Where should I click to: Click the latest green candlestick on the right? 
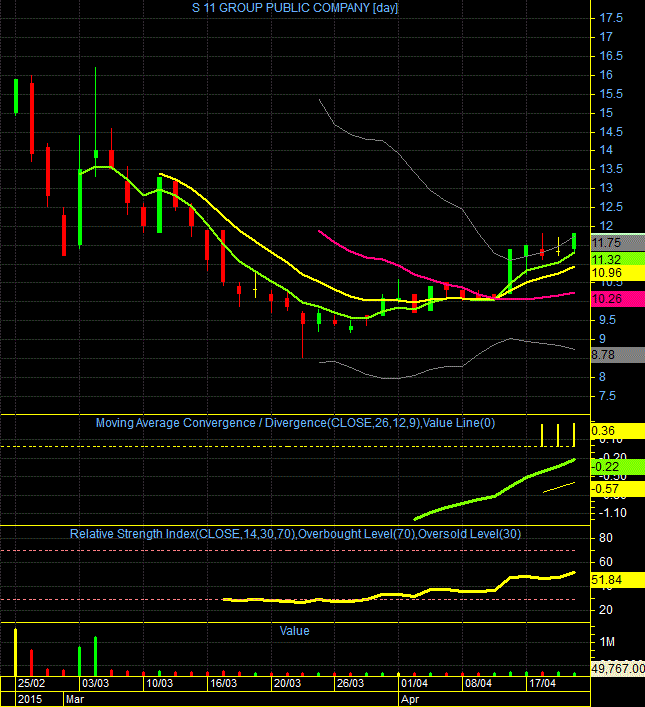click(574, 241)
